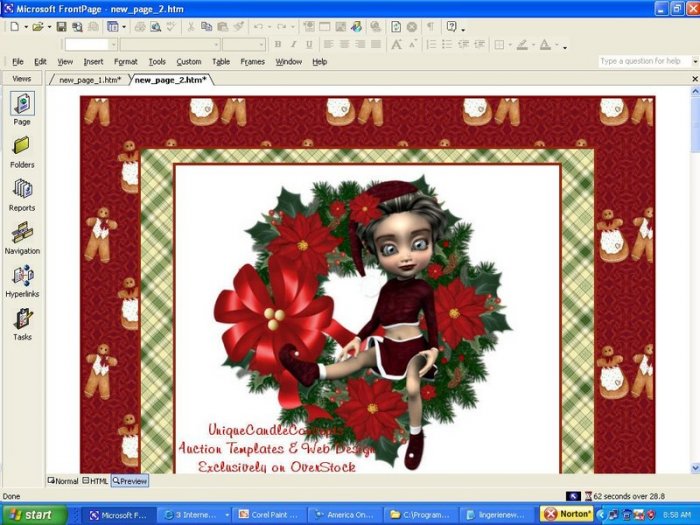The height and width of the screenshot is (525, 700).
Task: Open the Style dropdown box
Action: click(x=91, y=44)
